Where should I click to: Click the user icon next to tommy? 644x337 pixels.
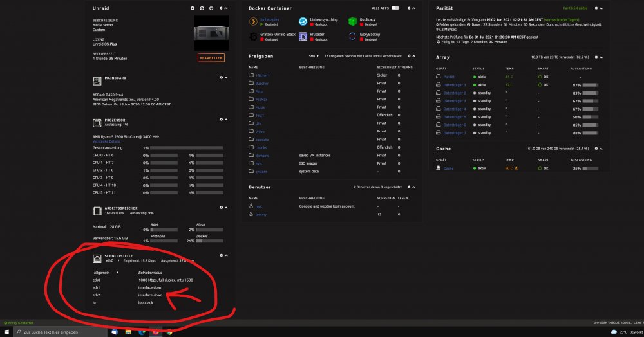(x=251, y=214)
